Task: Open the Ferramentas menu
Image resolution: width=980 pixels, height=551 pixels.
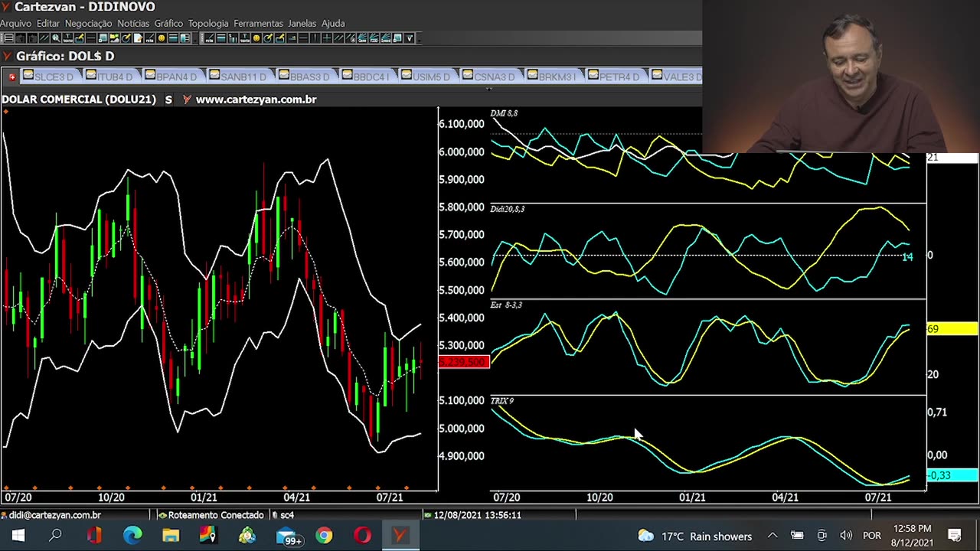Action: [258, 24]
